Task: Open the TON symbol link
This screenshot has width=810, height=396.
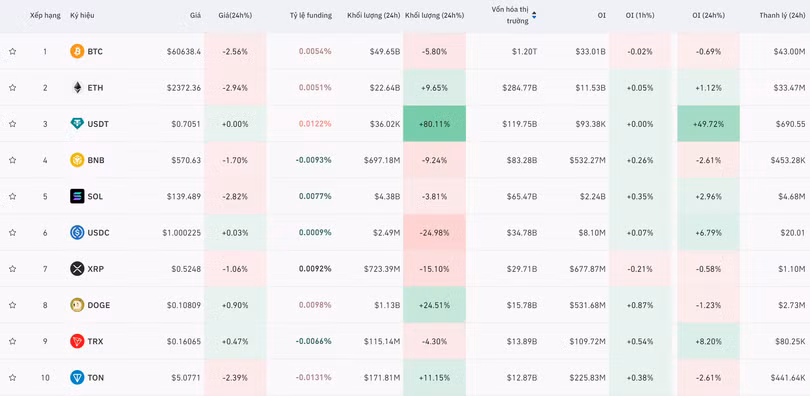Action: pyautogui.click(x=96, y=377)
